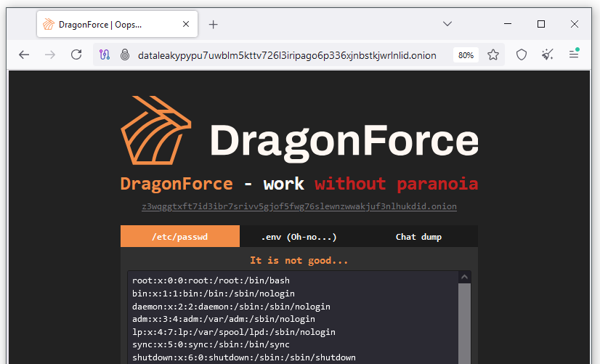
Task: Click the daemon:x:2:2 passwd line
Action: click(x=231, y=307)
